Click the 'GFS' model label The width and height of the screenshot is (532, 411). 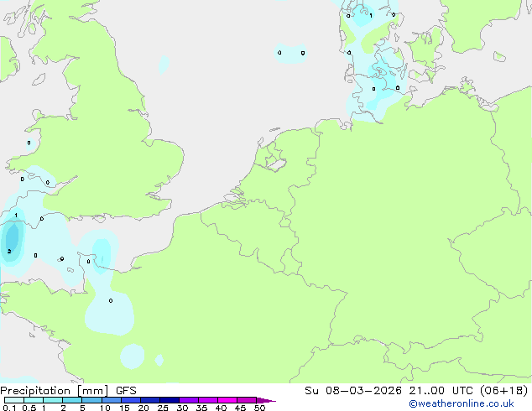126,391
